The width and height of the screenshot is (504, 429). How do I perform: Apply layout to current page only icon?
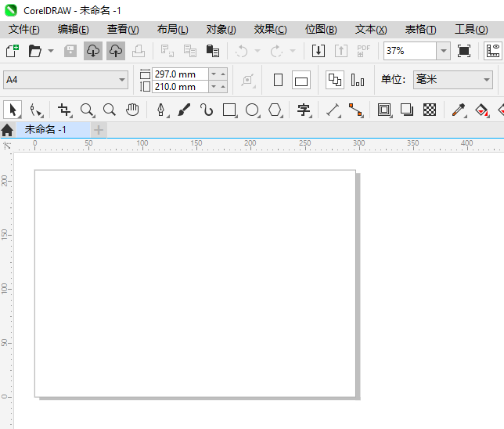(358, 80)
